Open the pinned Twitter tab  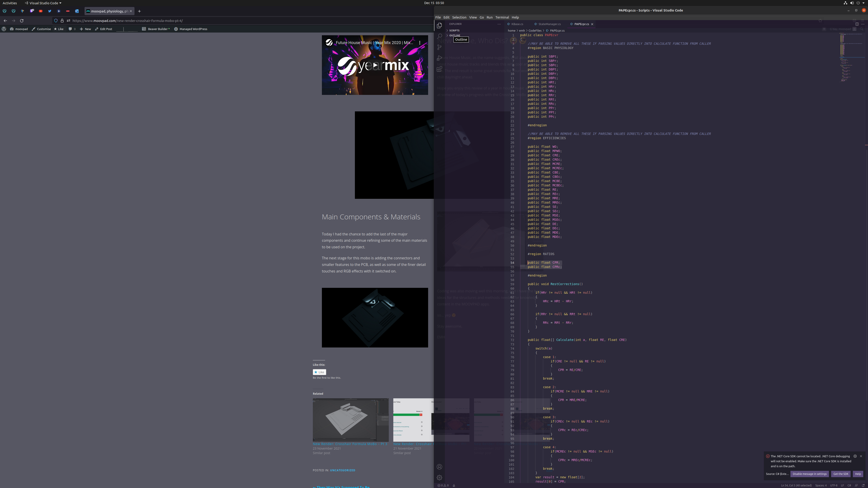(x=50, y=11)
